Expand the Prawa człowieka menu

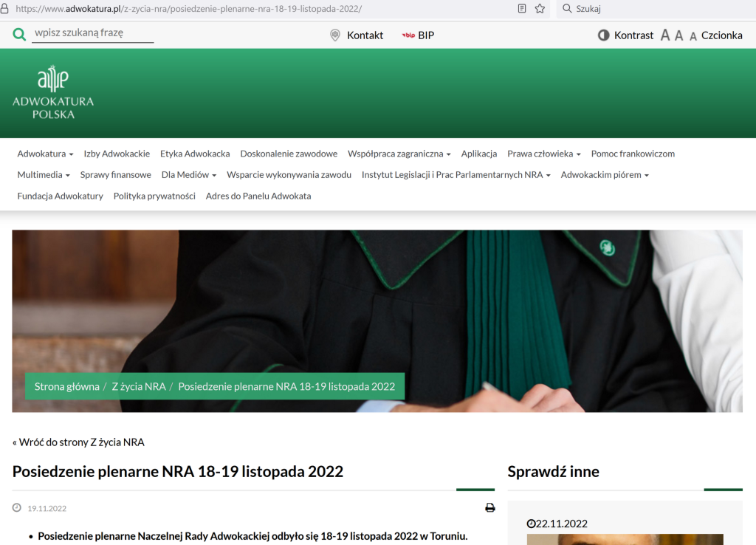click(x=543, y=154)
